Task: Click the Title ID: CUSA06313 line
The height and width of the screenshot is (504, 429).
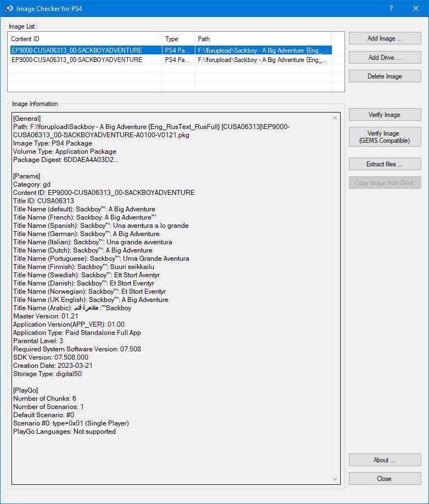Action: click(44, 201)
